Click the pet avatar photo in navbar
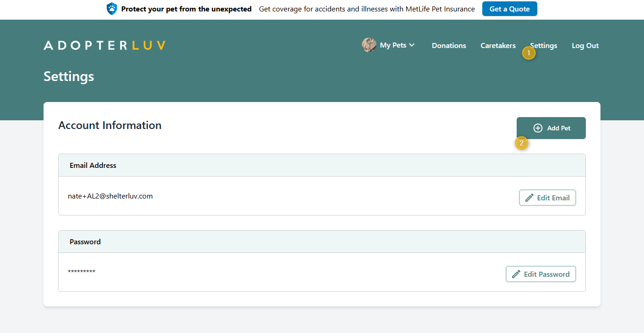 [369, 45]
